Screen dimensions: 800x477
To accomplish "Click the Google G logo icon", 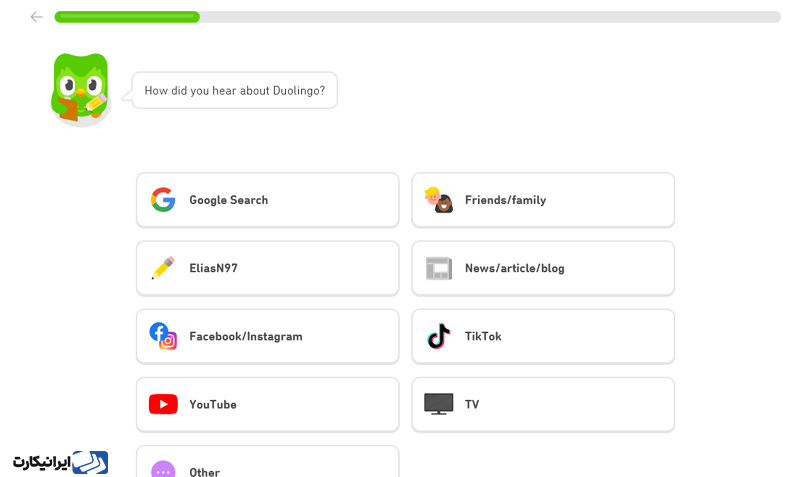I will pyautogui.click(x=163, y=199).
